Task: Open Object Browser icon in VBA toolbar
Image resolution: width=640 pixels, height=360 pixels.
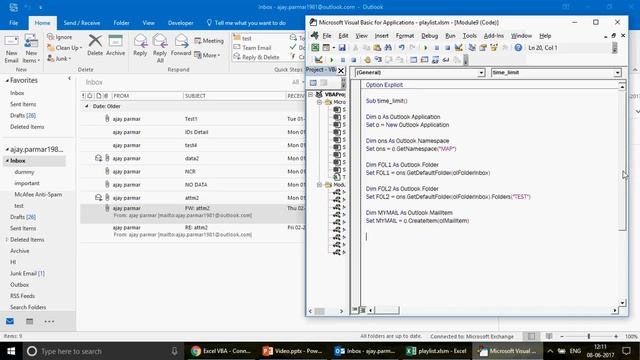Action: pos(494,48)
